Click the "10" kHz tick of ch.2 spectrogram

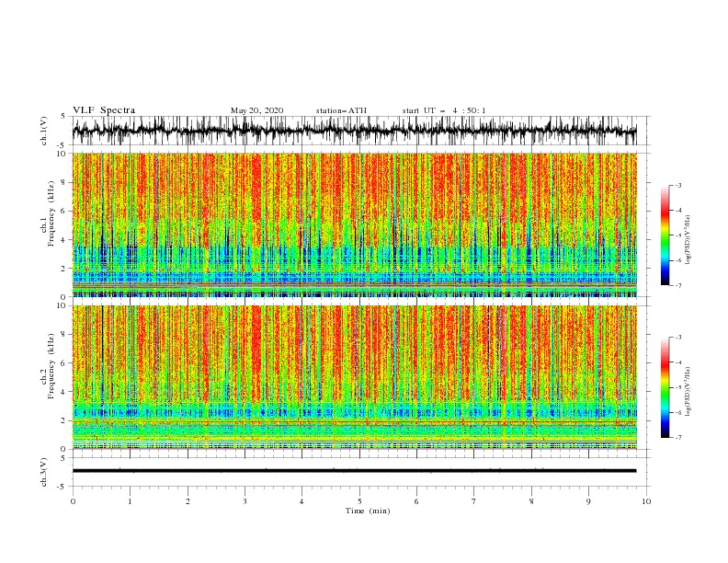(63, 305)
